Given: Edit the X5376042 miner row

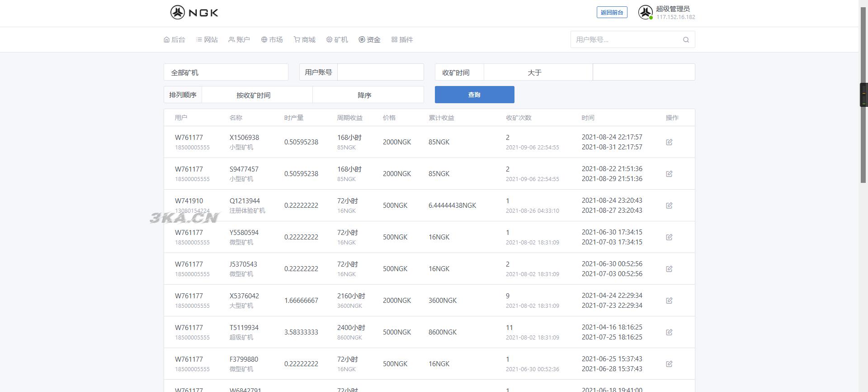Looking at the screenshot, I should [669, 301].
